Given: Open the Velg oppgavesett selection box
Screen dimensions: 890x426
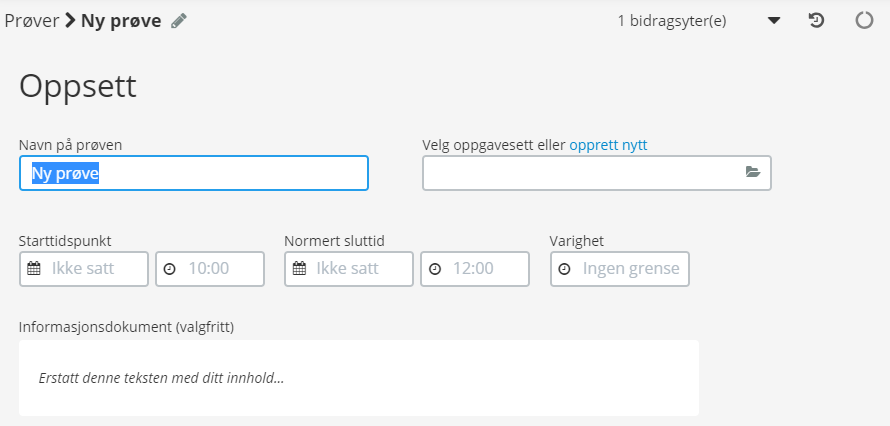Looking at the screenshot, I should (x=597, y=172).
